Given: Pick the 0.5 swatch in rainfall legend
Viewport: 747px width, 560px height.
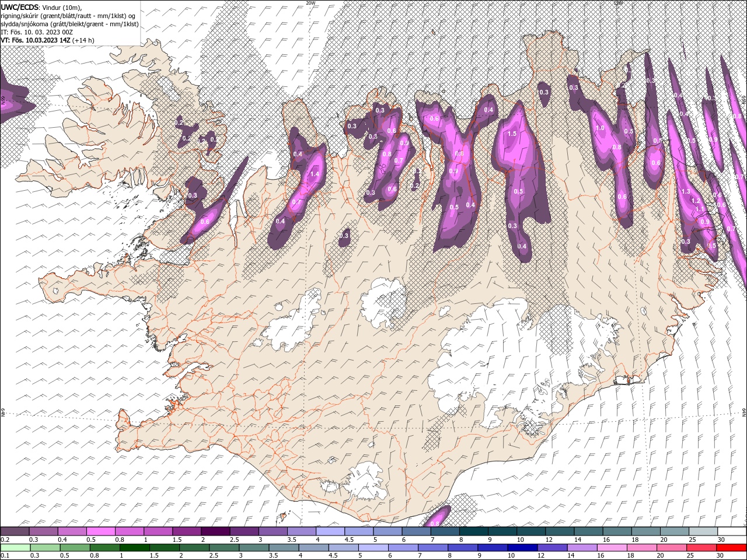Looking at the screenshot, I should pos(75,548).
